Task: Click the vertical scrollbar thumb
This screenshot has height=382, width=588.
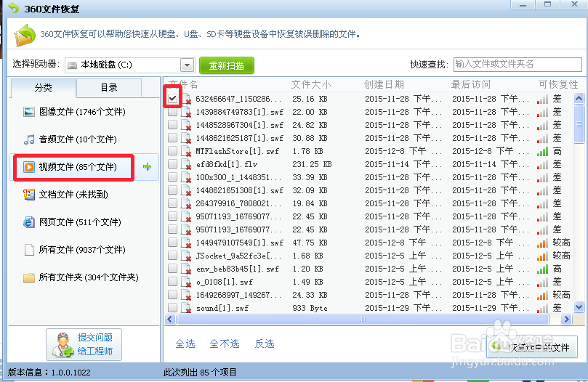Action: point(579,124)
